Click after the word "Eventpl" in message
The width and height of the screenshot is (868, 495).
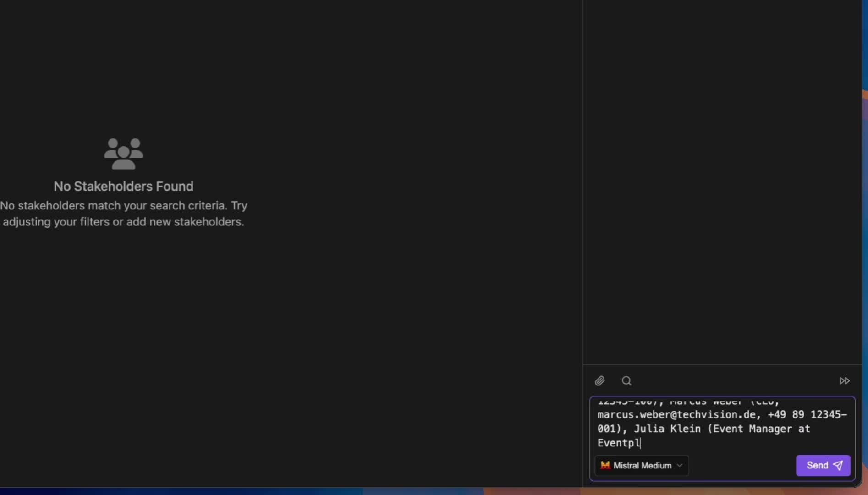[x=641, y=443]
